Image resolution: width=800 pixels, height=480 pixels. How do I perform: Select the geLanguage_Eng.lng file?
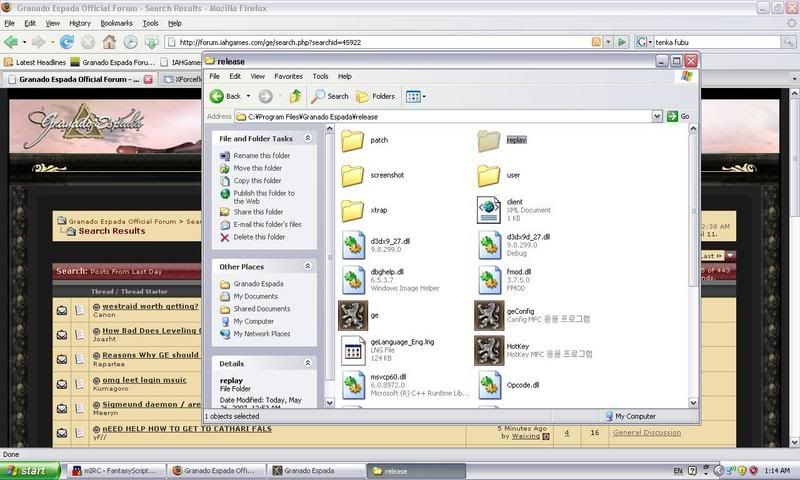point(387,350)
